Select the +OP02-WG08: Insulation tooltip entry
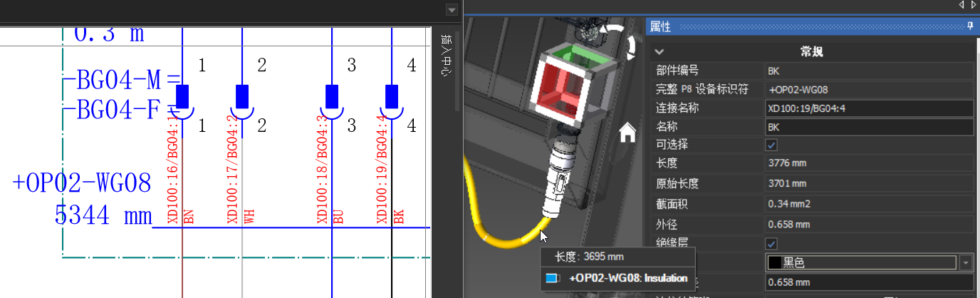 (628, 279)
